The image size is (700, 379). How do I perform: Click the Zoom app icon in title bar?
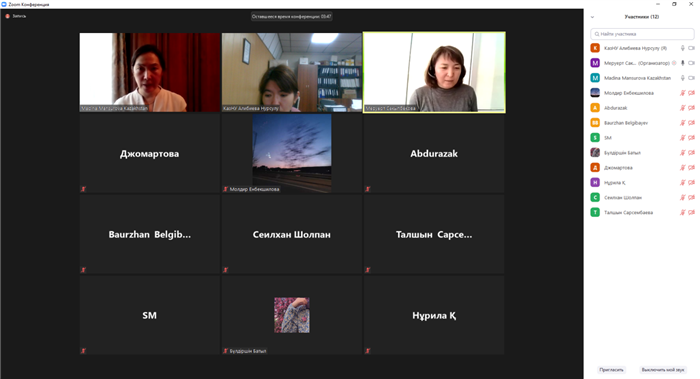4,4
